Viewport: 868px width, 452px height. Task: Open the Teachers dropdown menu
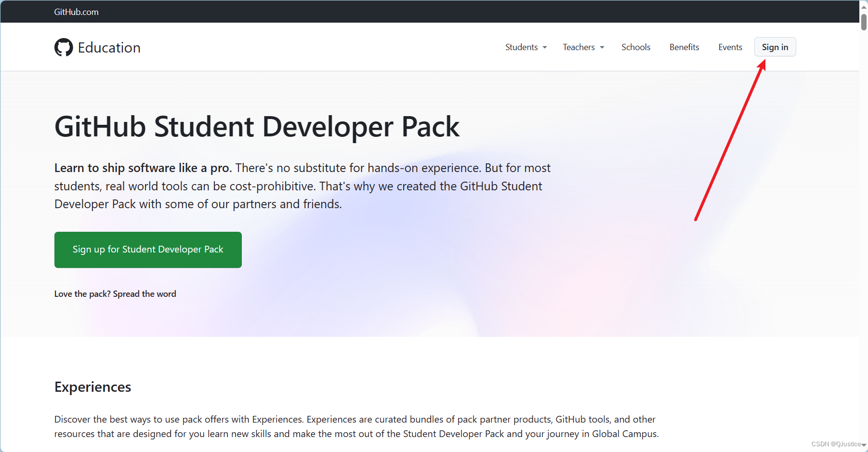(x=579, y=47)
